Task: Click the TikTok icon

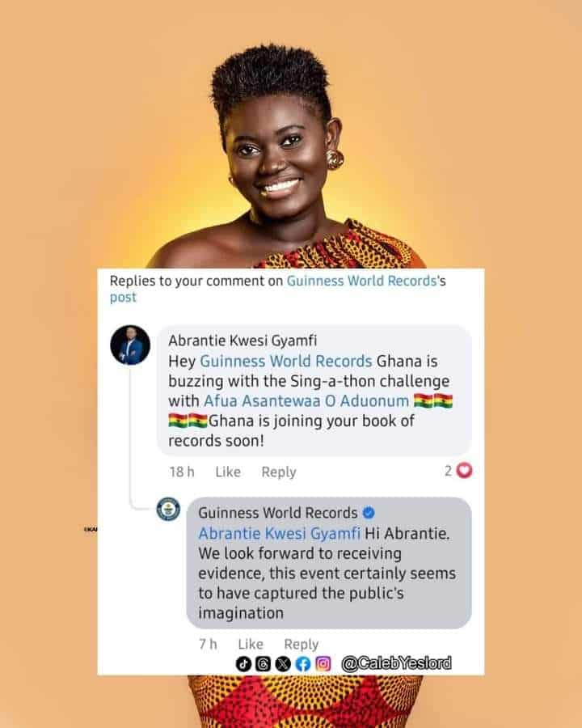Action: [x=243, y=664]
